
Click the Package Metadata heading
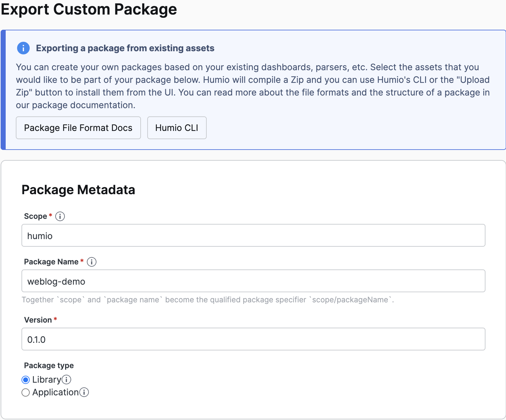click(78, 190)
